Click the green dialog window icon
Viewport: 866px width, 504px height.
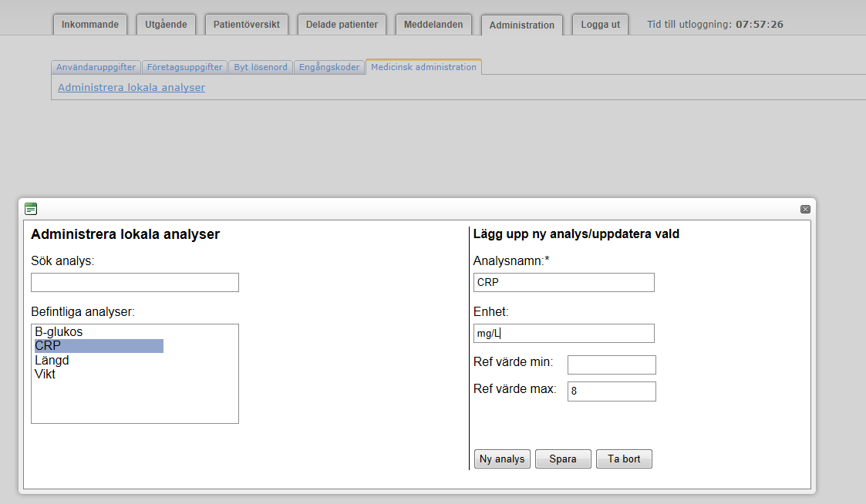coord(31,209)
